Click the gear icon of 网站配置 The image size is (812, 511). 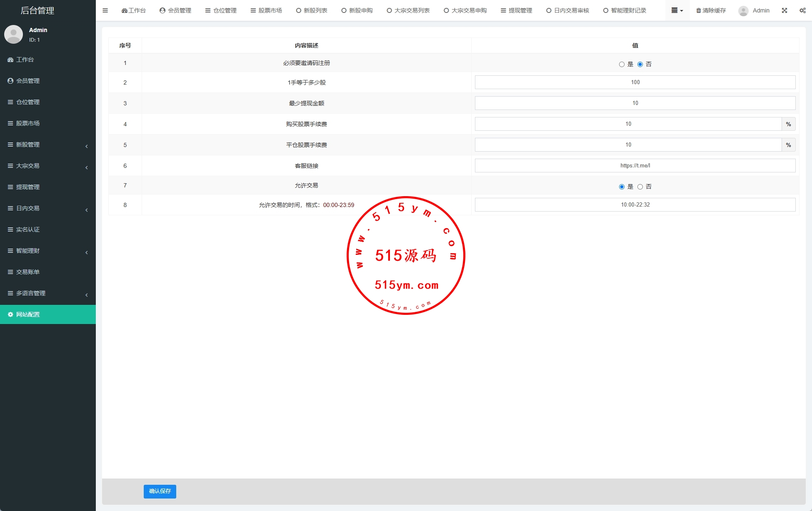10,314
